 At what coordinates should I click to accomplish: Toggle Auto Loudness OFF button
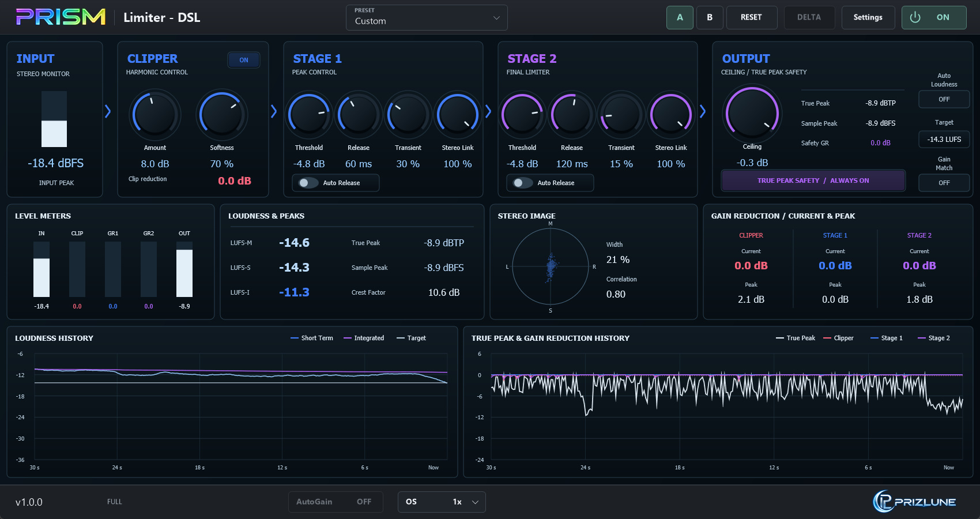tap(944, 99)
